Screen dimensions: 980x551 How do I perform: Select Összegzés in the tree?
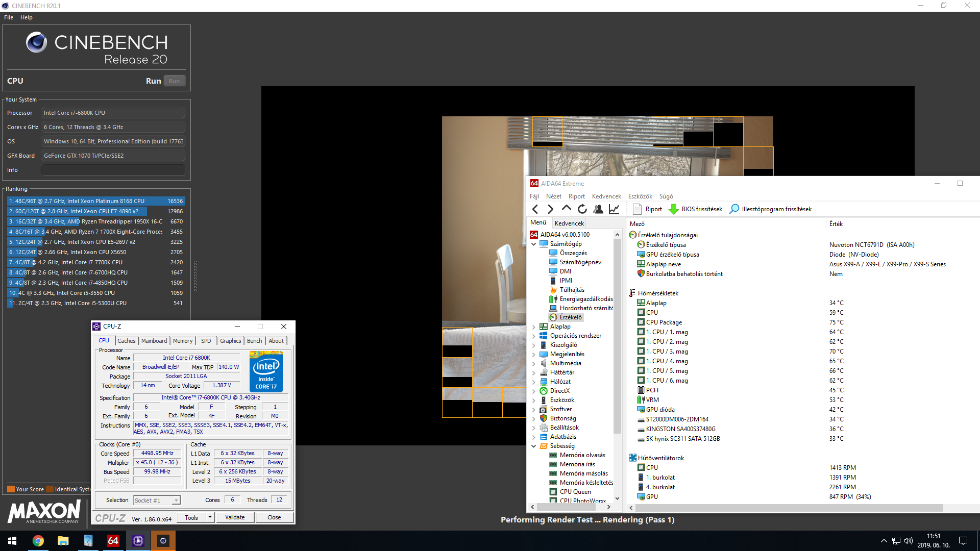click(568, 253)
